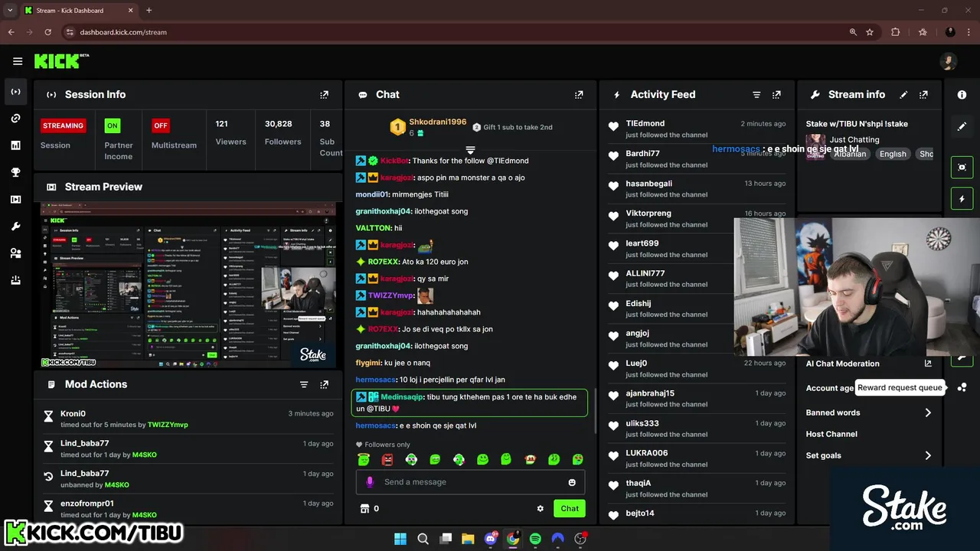
Task: Open the analytics bar chart sidebar icon
Action: pyautogui.click(x=15, y=145)
